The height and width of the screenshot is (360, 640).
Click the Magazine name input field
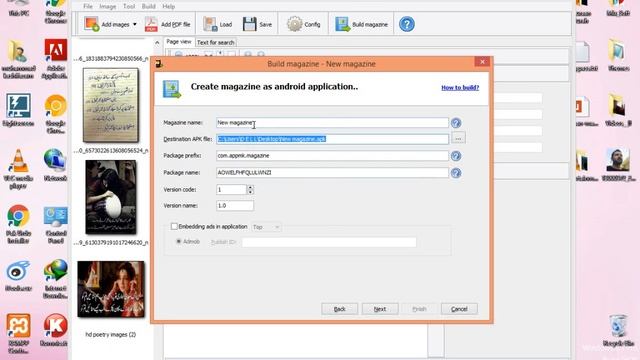point(332,122)
